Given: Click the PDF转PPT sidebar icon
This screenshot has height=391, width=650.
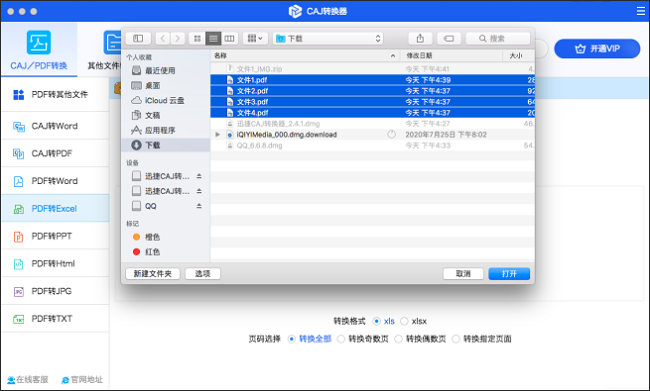Looking at the screenshot, I should pyautogui.click(x=19, y=236).
